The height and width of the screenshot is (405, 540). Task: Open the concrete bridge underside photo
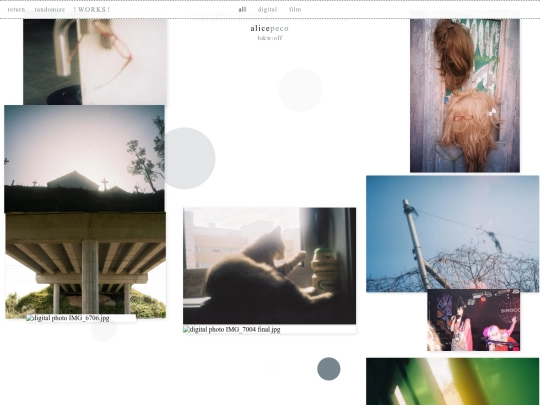coord(85,265)
